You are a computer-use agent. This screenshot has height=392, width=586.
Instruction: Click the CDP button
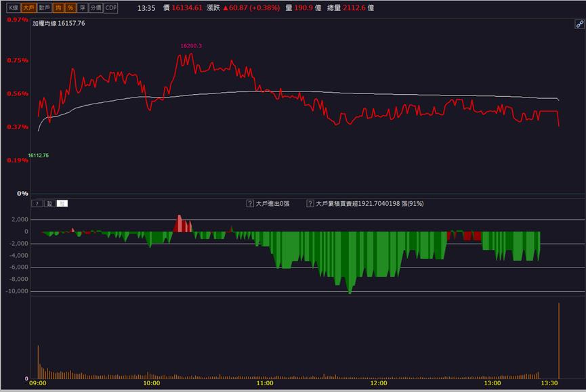pyautogui.click(x=111, y=8)
